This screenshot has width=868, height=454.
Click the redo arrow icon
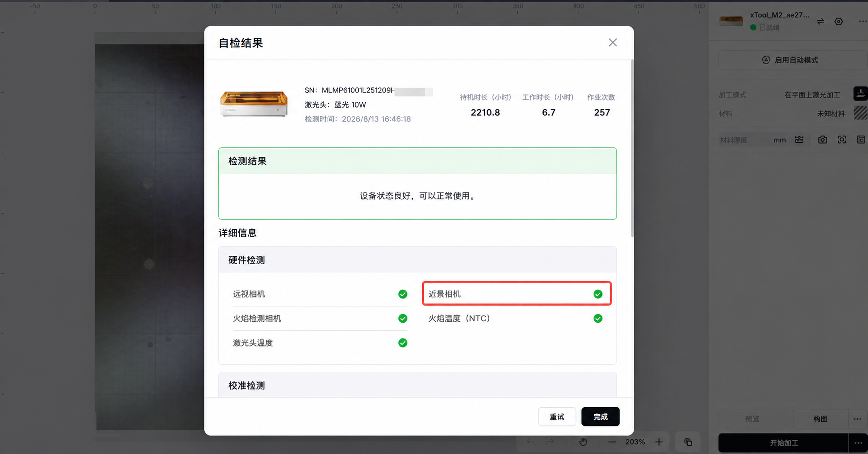550,442
